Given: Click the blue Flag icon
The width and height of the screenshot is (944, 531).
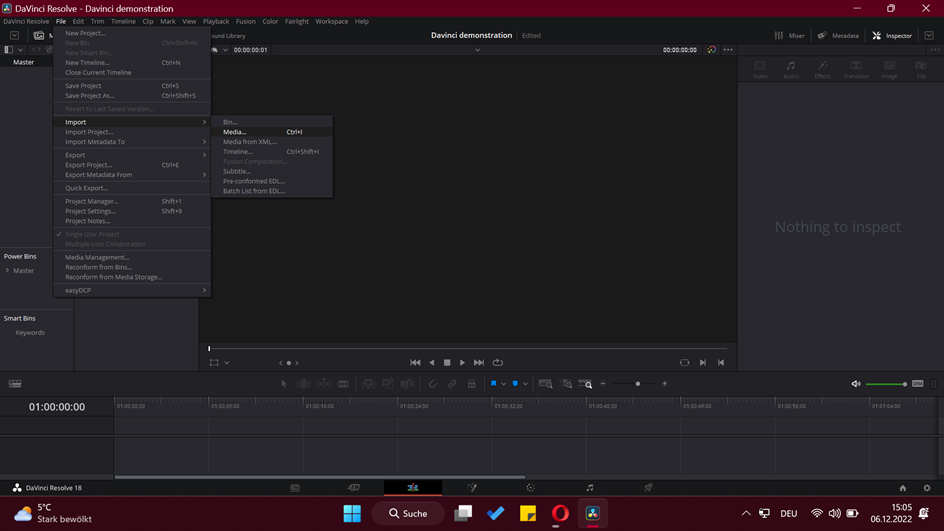Looking at the screenshot, I should click(494, 384).
